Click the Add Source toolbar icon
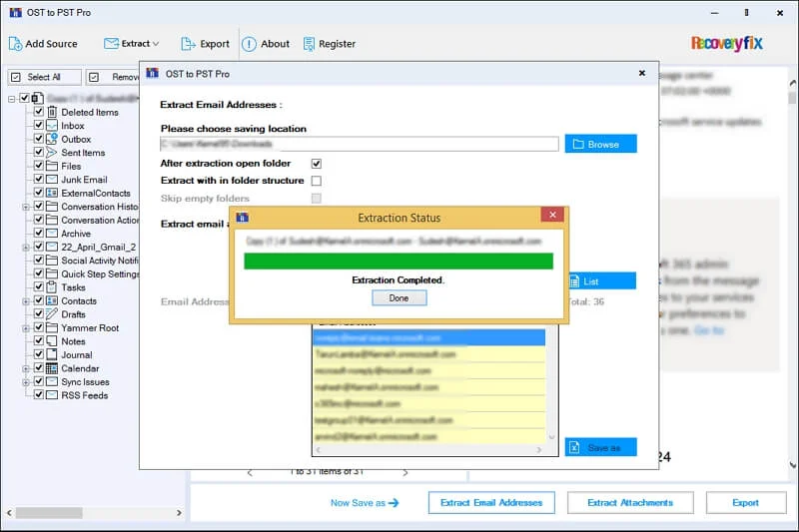799x532 pixels. point(15,44)
